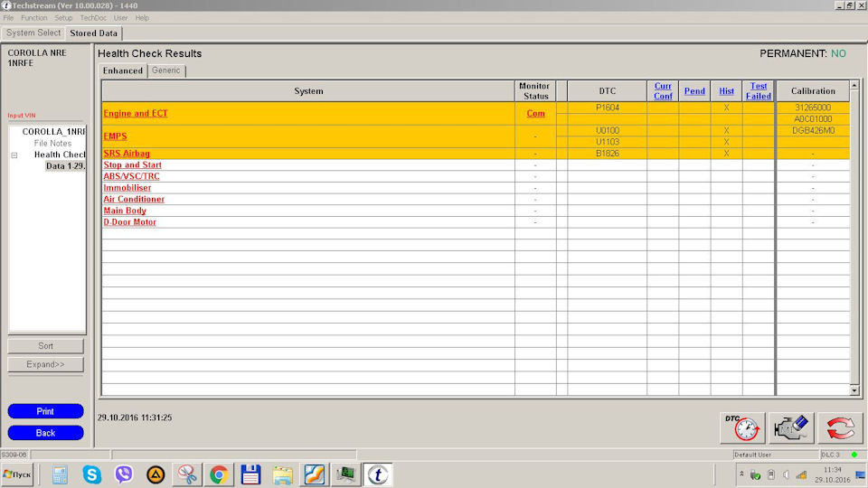Click the U1103 DTC cell
The width and height of the screenshot is (868, 488).
click(x=608, y=142)
